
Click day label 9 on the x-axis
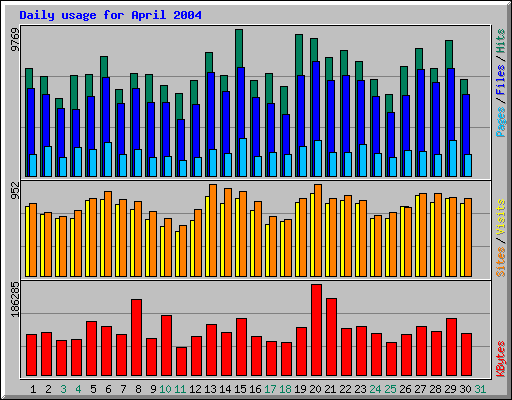point(153,389)
